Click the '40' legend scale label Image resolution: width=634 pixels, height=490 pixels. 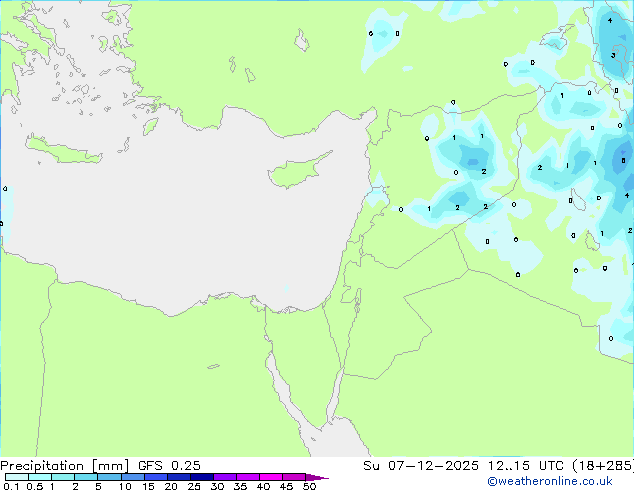(263, 486)
